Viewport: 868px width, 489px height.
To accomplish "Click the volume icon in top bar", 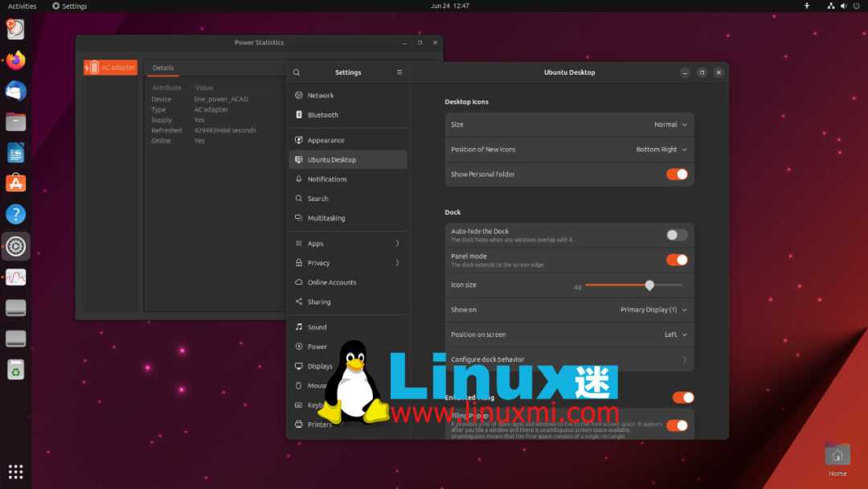I will 843,6.
